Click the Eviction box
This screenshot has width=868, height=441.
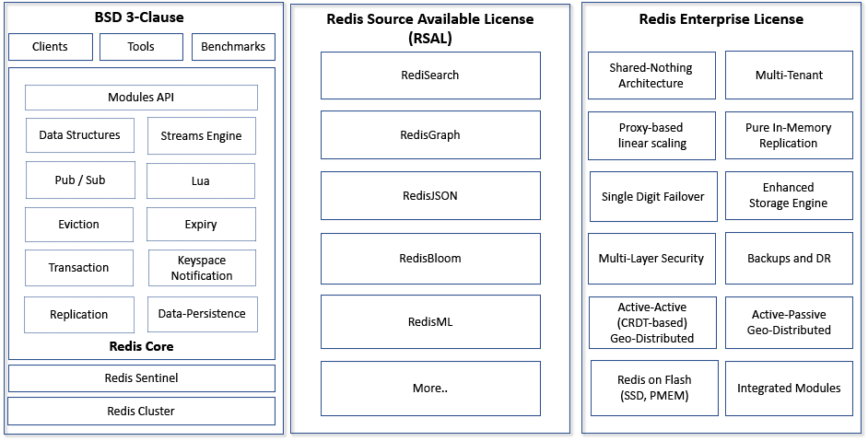tap(79, 224)
